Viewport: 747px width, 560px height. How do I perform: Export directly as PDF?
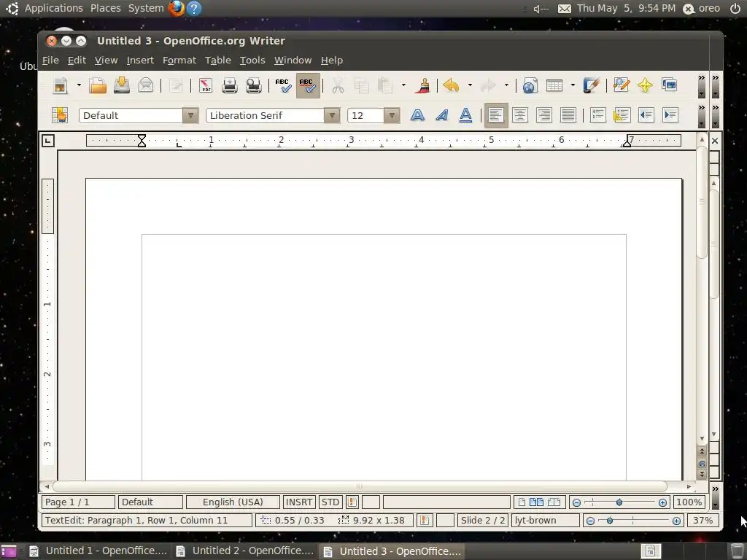205,86
